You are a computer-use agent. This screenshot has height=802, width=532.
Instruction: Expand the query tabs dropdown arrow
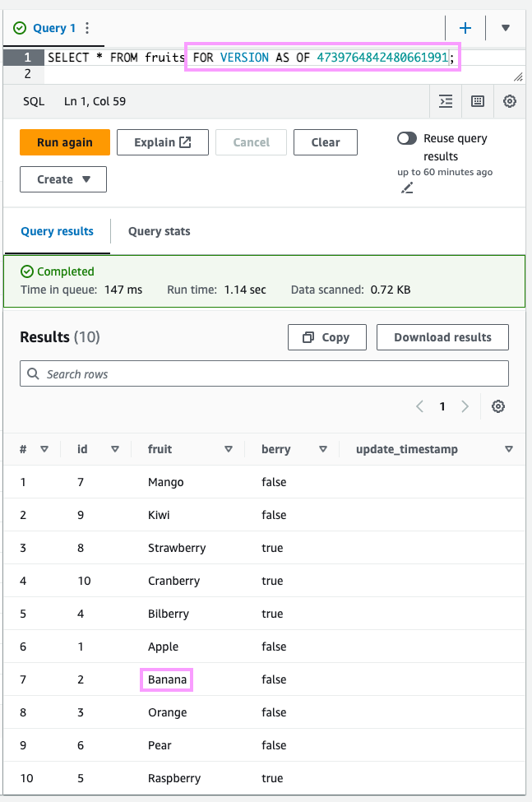point(506,28)
